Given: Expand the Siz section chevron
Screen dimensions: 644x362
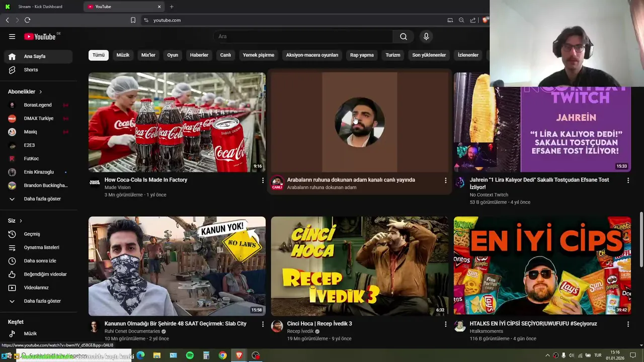Looking at the screenshot, I should 21,221.
